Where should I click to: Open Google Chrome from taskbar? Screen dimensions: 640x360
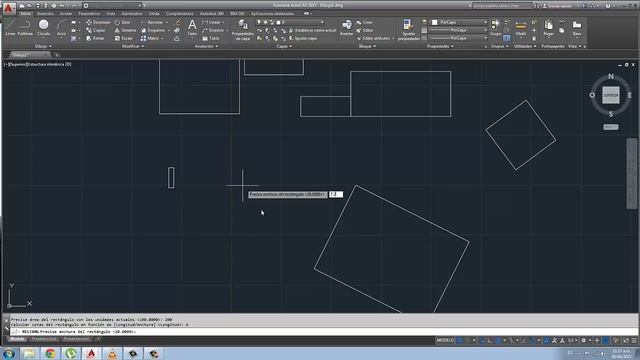click(x=50, y=353)
